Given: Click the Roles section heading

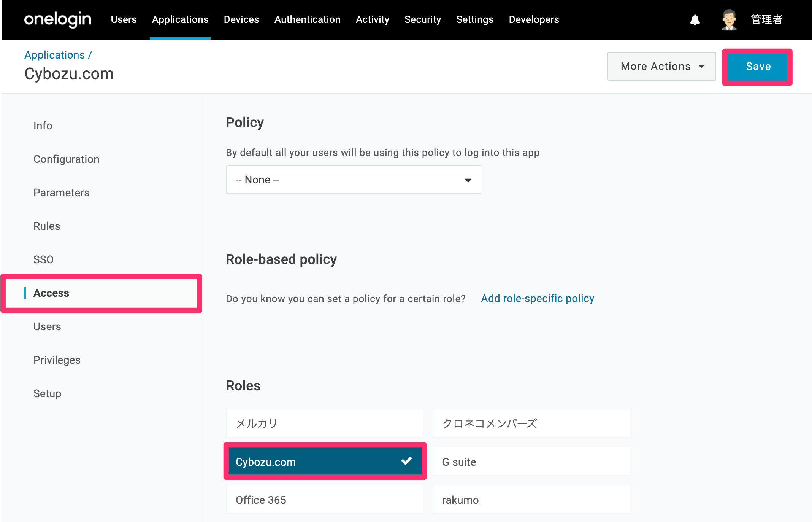Looking at the screenshot, I should click(x=243, y=386).
